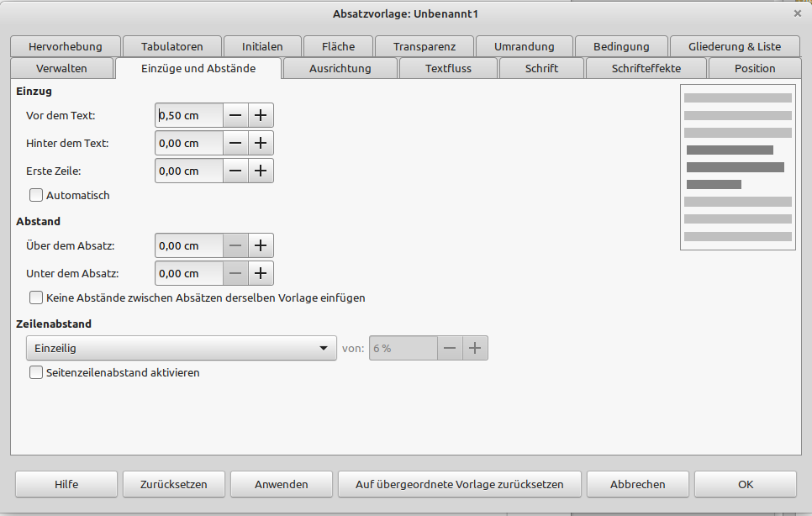Switch to the Schrift tab
The height and width of the screenshot is (516, 812).
(x=540, y=68)
